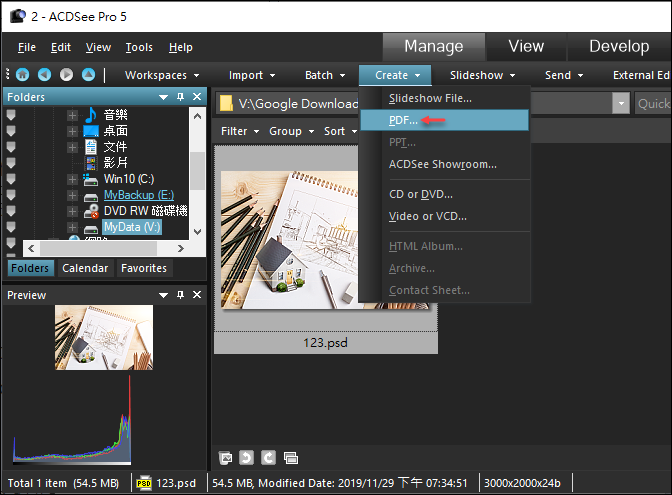
Task: Open the Workspaces dropdown
Action: click(x=162, y=75)
